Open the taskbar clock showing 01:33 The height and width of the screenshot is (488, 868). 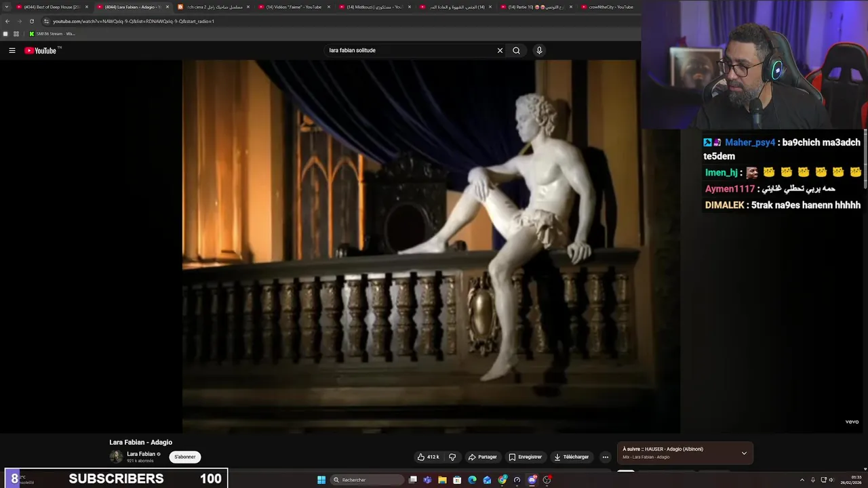[x=851, y=480]
